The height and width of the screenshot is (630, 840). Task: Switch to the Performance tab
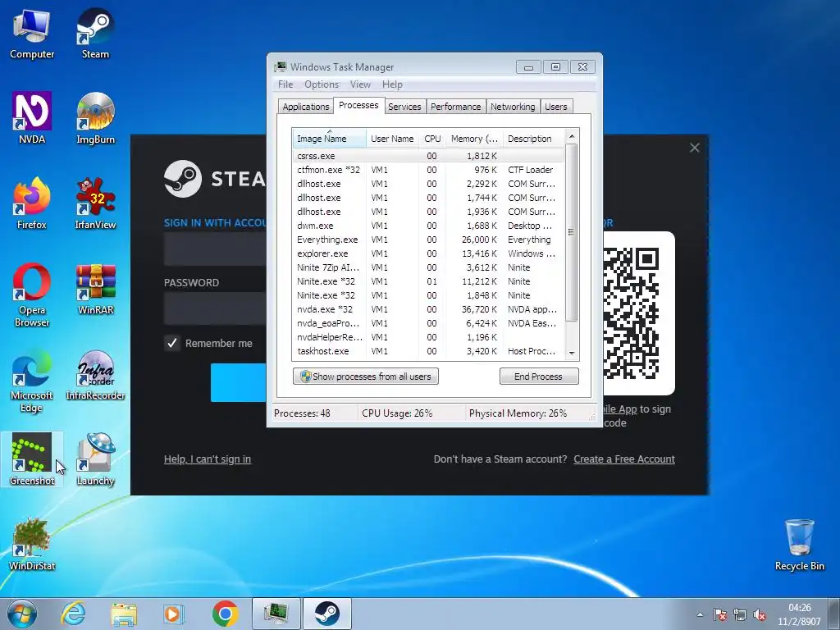pyautogui.click(x=456, y=107)
